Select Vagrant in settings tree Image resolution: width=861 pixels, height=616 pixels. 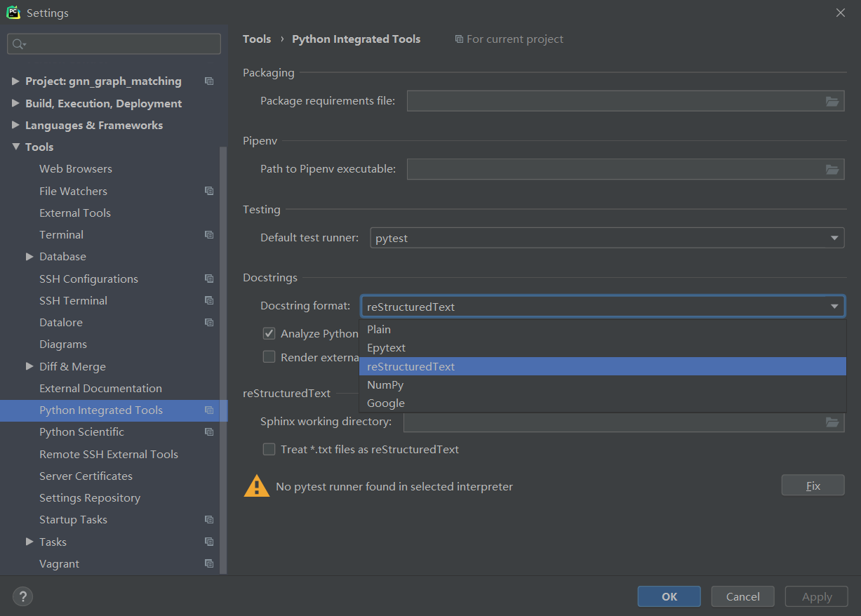coord(59,563)
